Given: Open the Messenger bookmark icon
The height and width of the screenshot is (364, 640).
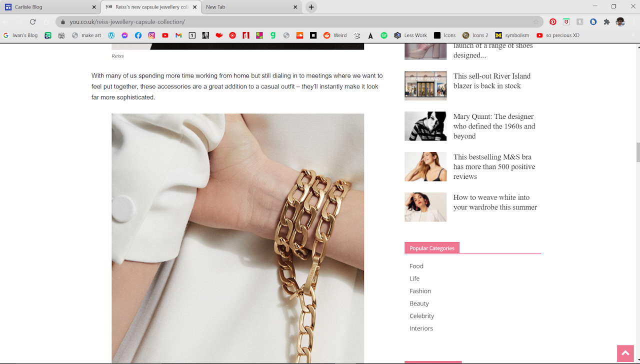Looking at the screenshot, I should click(125, 35).
